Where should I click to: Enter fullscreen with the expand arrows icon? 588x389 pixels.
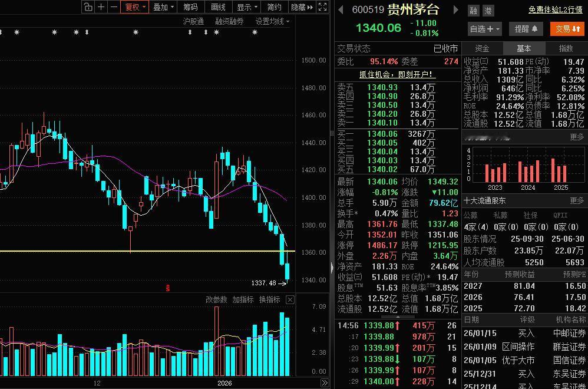click(x=322, y=7)
